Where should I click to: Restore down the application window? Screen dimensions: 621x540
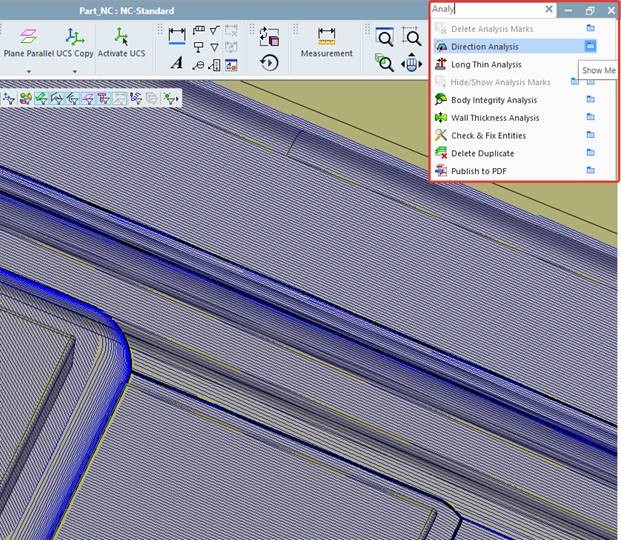click(590, 10)
